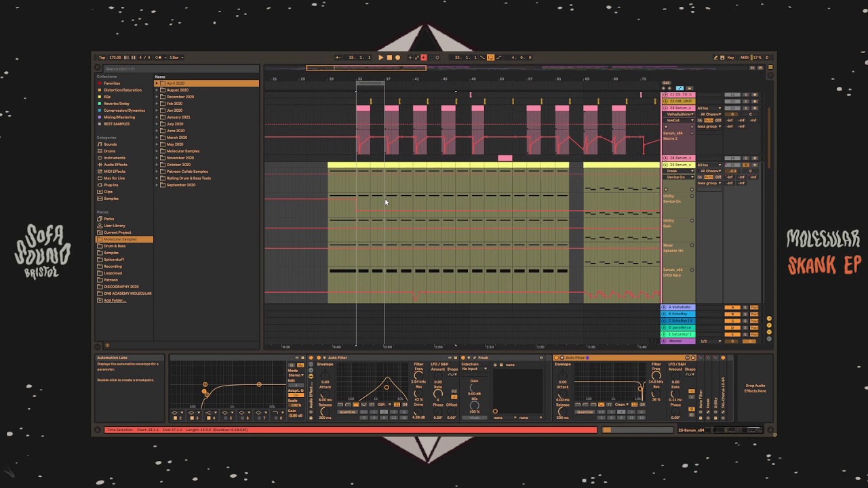Toggle track activator for 23 Serum_x
Viewport: 868px width, 488px height.
[732, 108]
